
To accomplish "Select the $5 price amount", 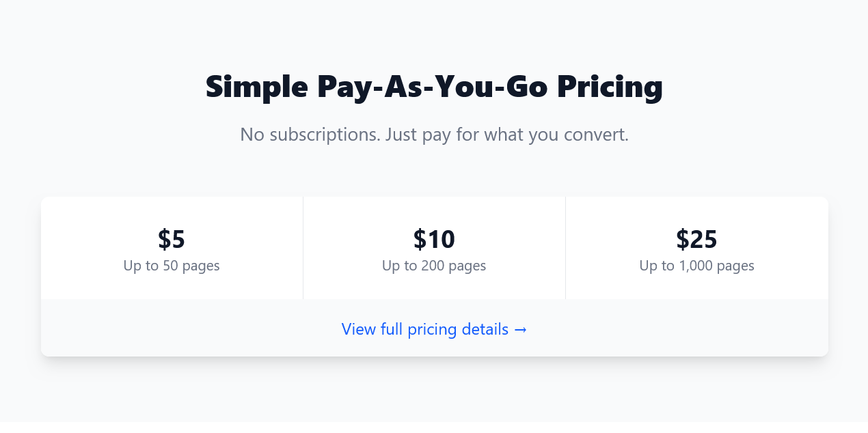I will pos(172,239).
